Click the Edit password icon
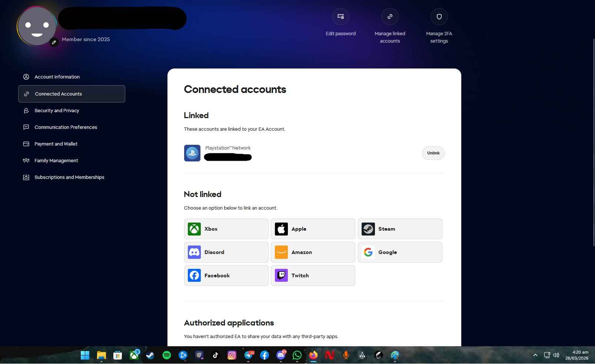Image resolution: width=595 pixels, height=364 pixels. (340, 17)
